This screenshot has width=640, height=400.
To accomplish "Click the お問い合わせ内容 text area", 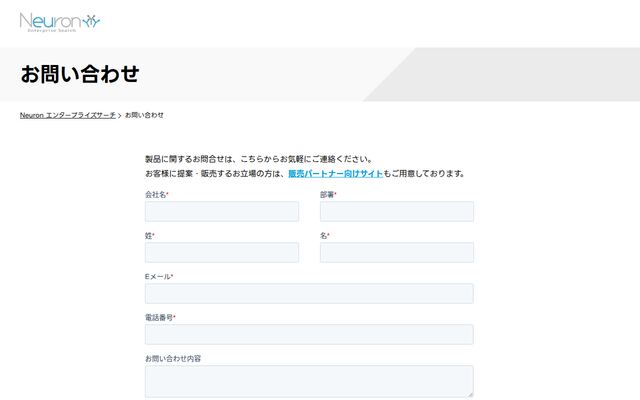I will (309, 381).
